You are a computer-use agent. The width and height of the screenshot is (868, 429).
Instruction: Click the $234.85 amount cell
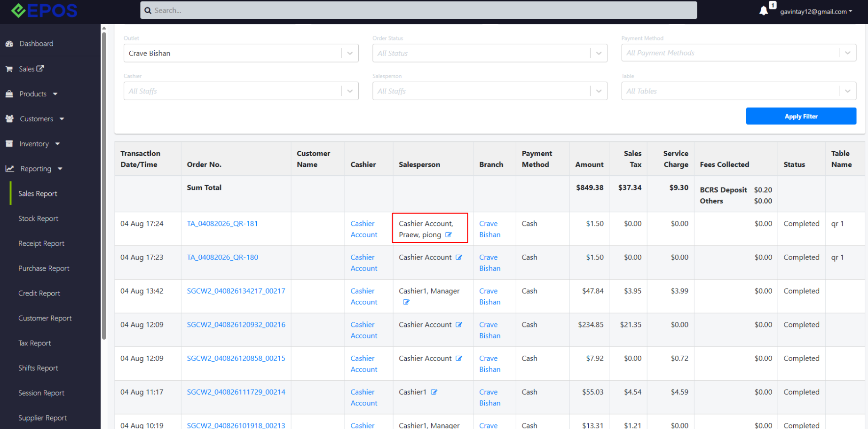coord(591,325)
